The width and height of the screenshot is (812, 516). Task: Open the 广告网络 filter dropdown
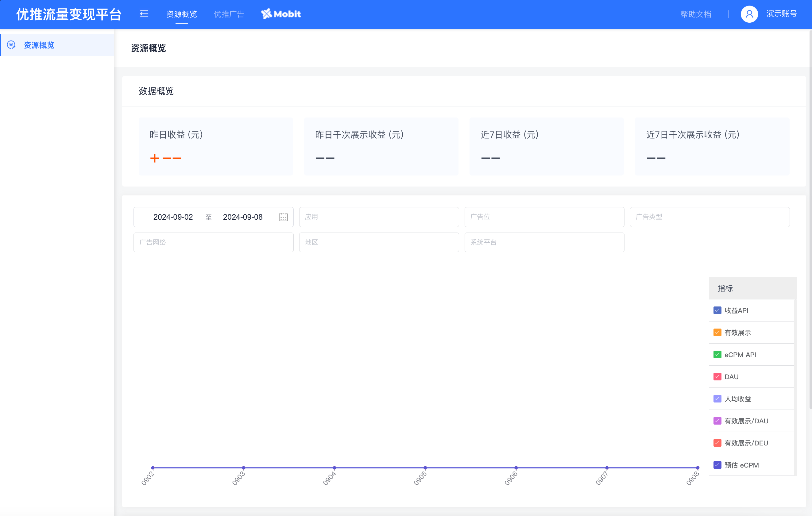point(214,242)
